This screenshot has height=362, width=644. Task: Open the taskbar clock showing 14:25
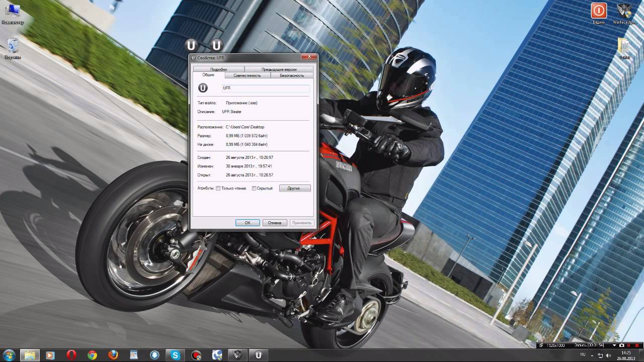[626, 355]
